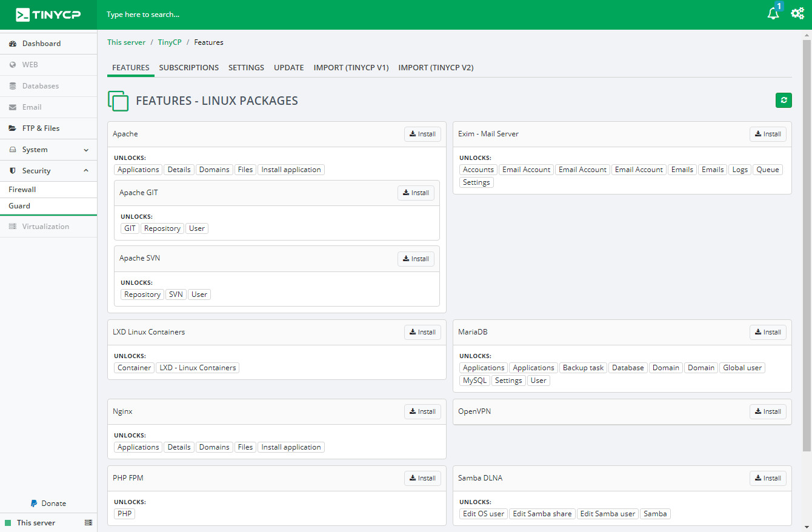Click the System drive icon
The image size is (812, 532).
pyautogui.click(x=13, y=150)
